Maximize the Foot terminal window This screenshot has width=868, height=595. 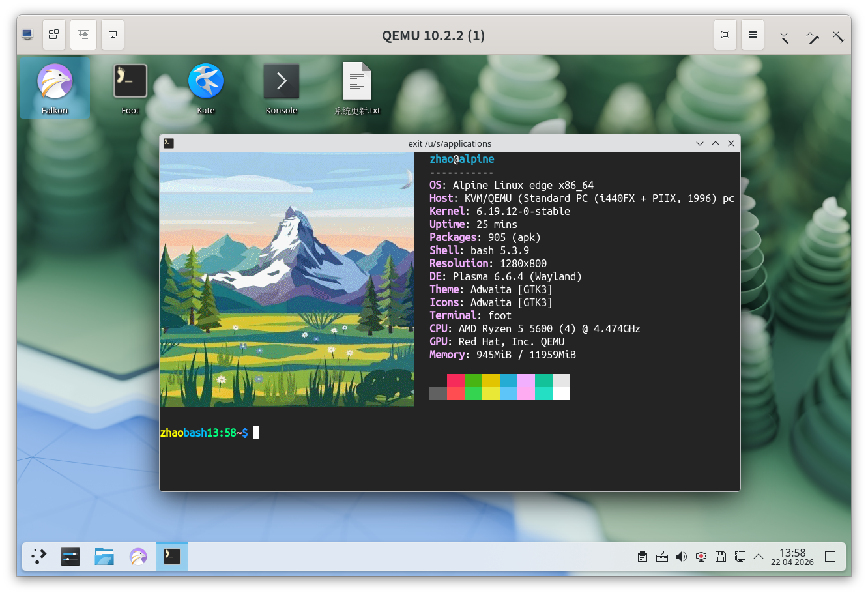click(x=716, y=143)
